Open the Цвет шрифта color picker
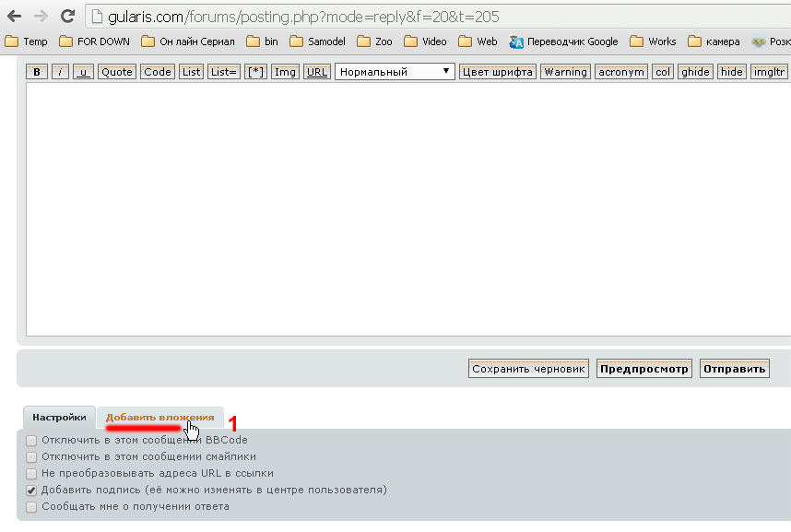This screenshot has width=791, height=532. pos(498,72)
